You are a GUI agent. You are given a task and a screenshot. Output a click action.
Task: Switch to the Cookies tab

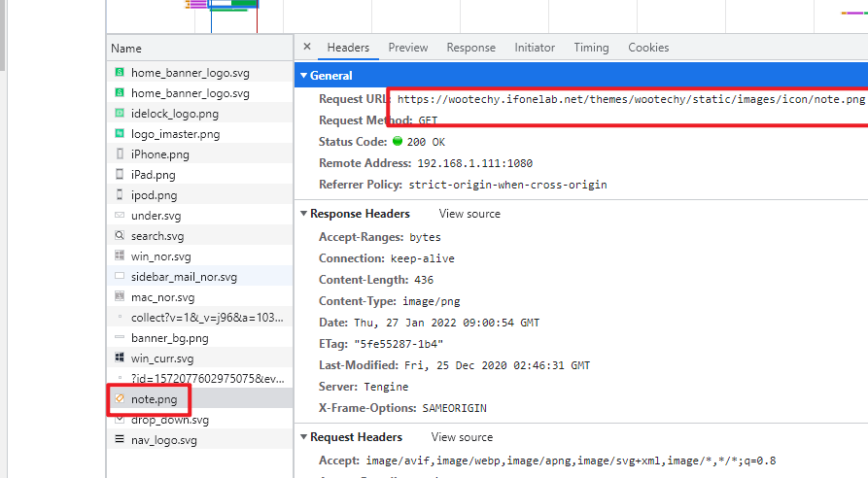[x=648, y=48]
